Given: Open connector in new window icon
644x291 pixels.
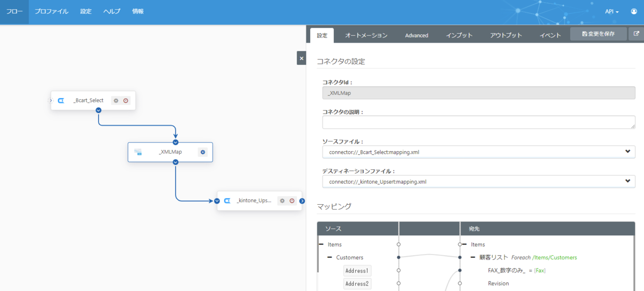Looking at the screenshot, I should point(636,34).
